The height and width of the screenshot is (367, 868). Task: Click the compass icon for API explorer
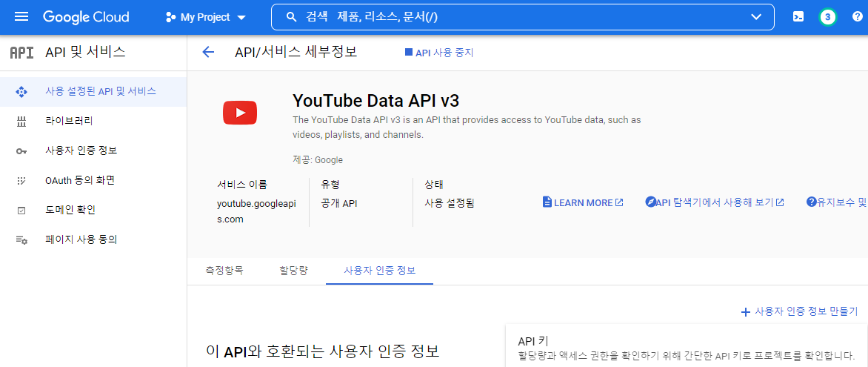click(650, 202)
